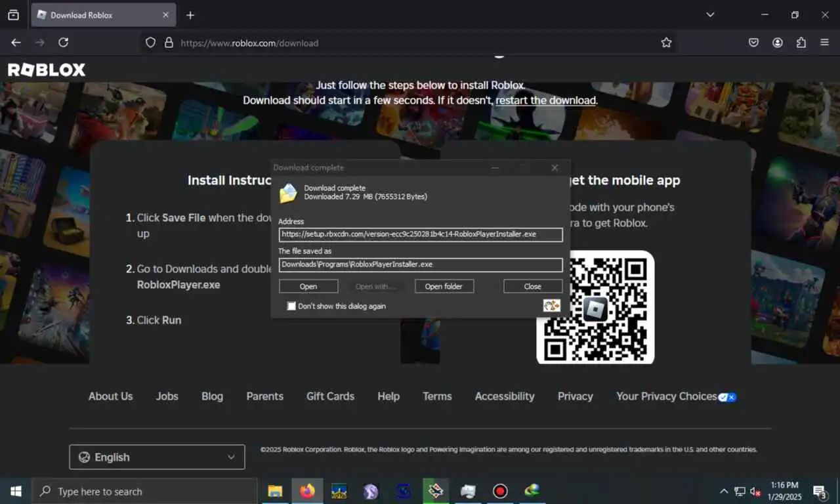Expand the English language dropdown
Viewport: 840px width, 504px height.
click(x=157, y=457)
